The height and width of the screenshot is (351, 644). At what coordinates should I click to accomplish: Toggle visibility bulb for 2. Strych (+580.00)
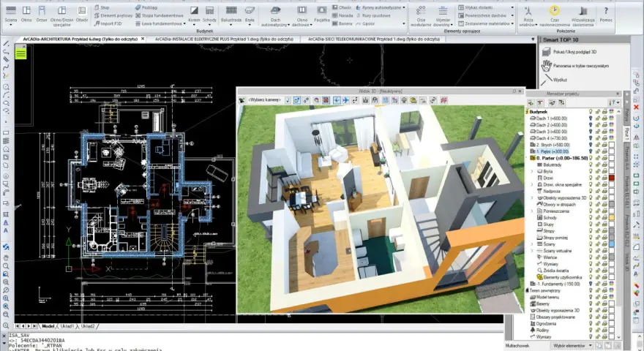click(591, 145)
